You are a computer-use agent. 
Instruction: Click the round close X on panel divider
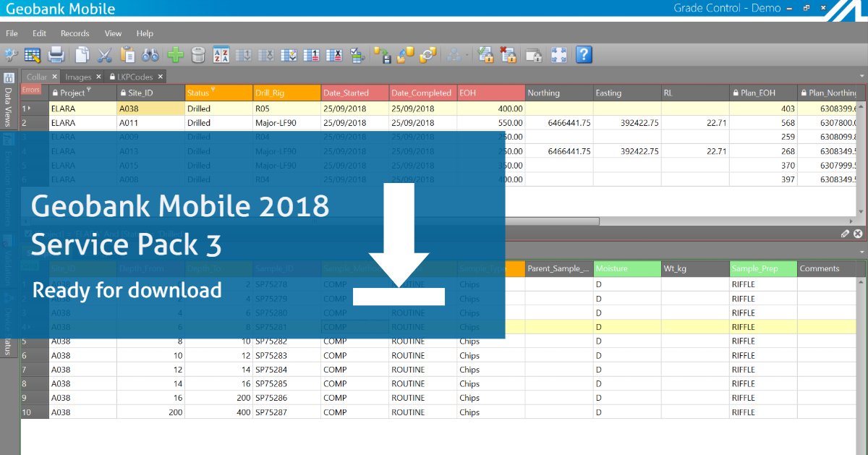point(858,234)
